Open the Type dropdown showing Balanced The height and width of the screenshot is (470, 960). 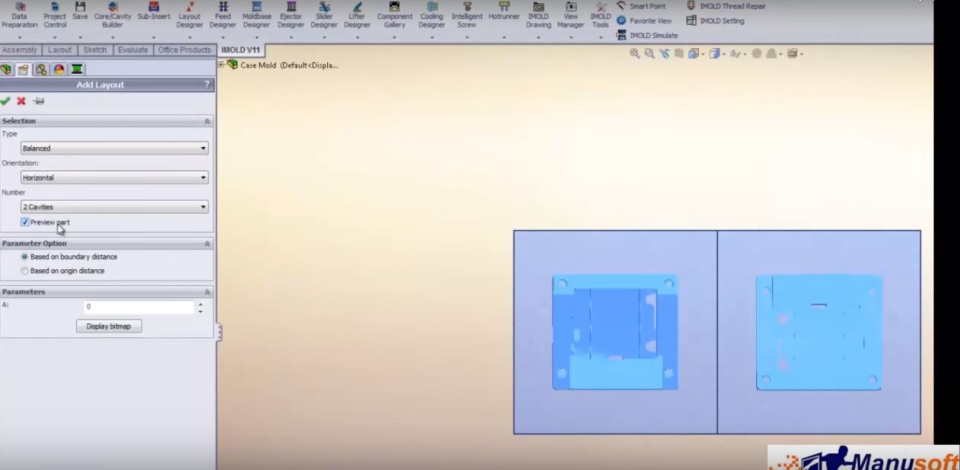[114, 148]
